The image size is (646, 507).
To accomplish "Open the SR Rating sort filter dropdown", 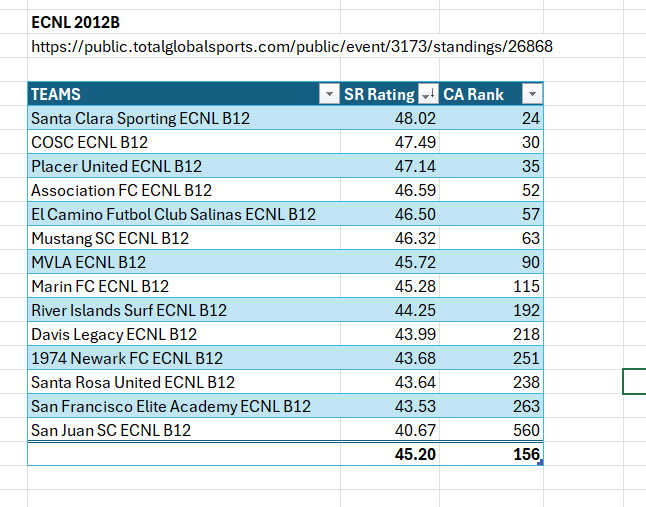I will [428, 94].
